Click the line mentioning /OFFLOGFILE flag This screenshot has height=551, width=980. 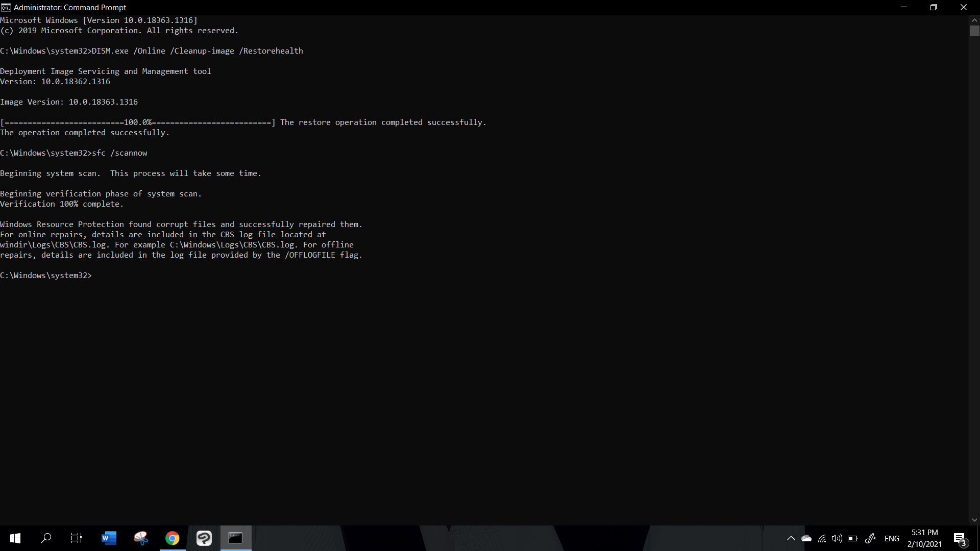pyautogui.click(x=181, y=255)
